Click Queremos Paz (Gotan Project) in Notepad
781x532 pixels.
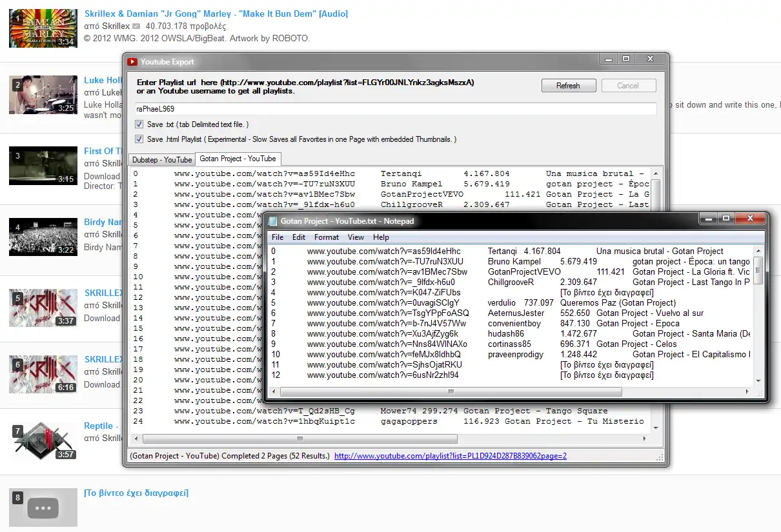[x=618, y=302]
